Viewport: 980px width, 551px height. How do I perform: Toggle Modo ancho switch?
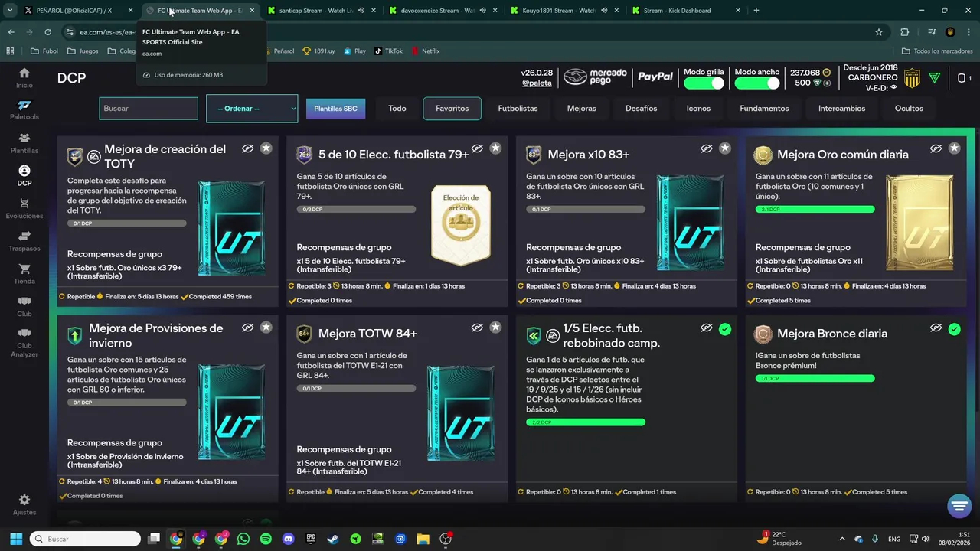(757, 83)
